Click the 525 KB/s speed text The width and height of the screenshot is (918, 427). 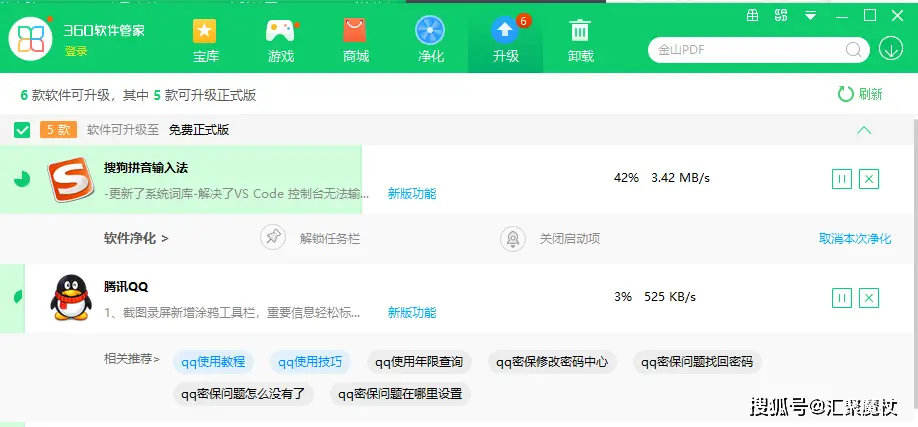[x=670, y=297]
